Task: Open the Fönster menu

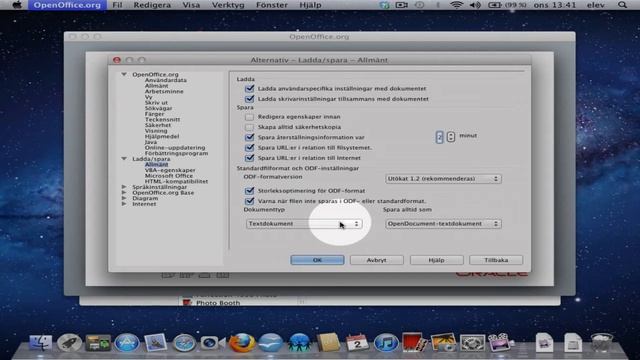Action: pos(272,5)
